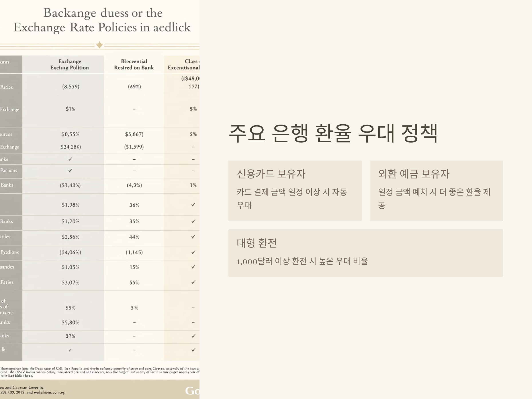Click the checkmark in the $1,70% Banks row

pyautogui.click(x=193, y=221)
